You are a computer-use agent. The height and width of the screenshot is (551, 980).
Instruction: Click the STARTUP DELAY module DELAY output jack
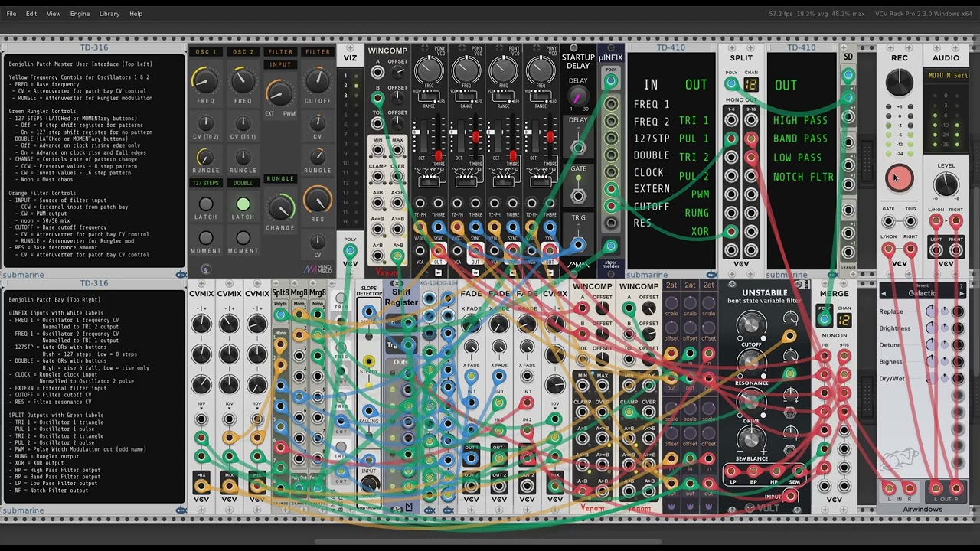click(578, 148)
